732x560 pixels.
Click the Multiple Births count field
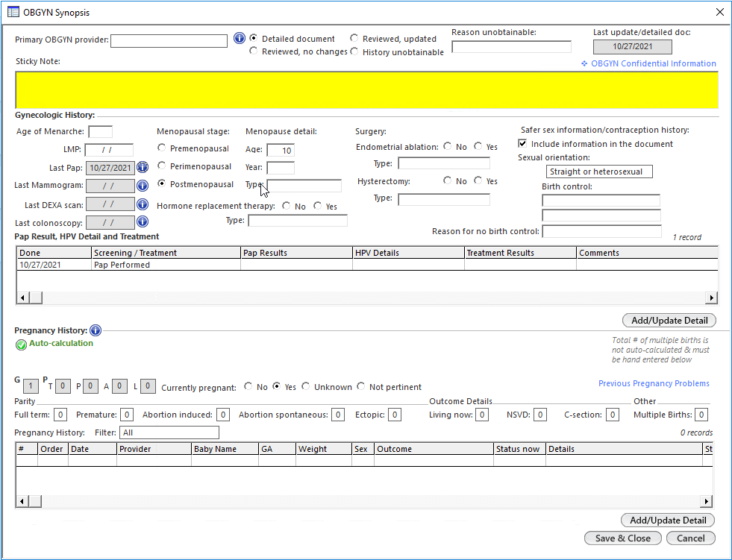click(x=701, y=415)
